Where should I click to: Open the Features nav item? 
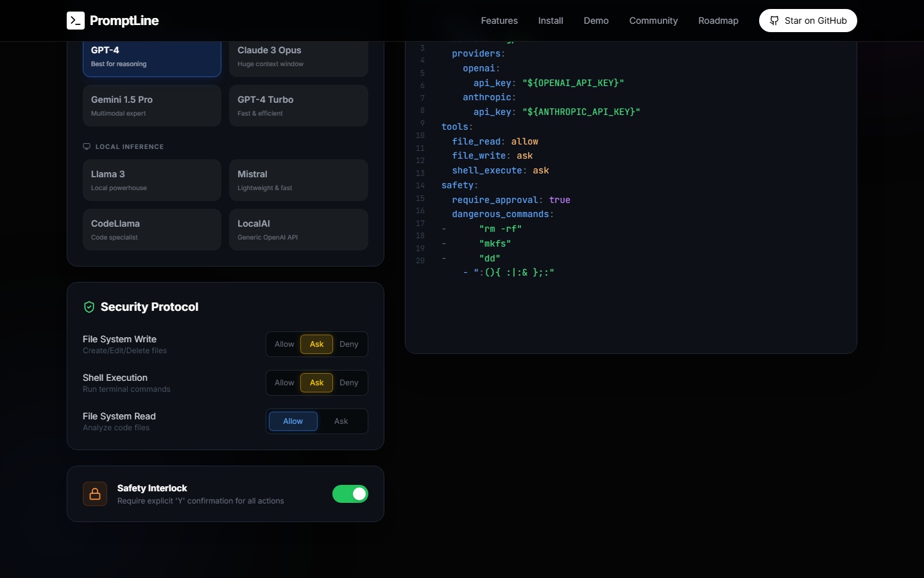[499, 21]
